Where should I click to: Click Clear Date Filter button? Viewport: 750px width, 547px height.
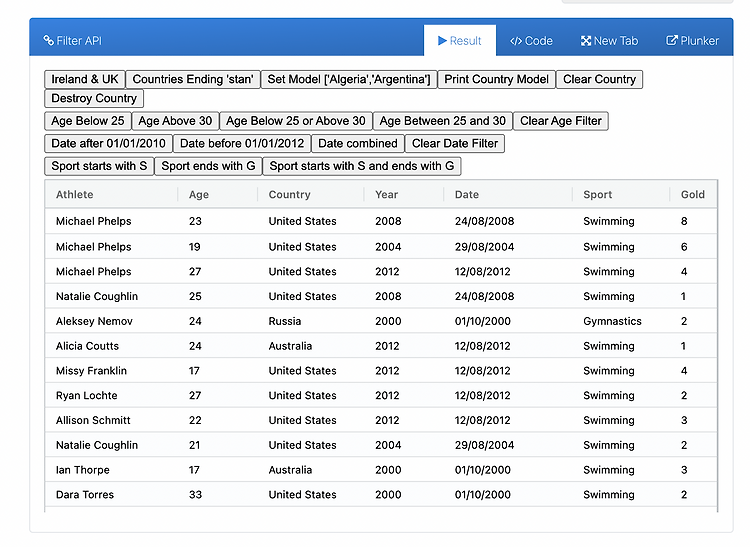pyautogui.click(x=455, y=143)
